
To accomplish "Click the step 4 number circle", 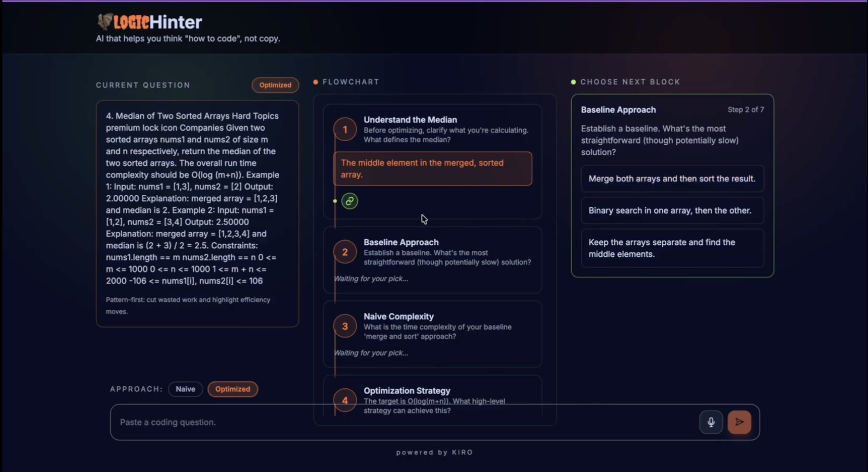I will 345,400.
